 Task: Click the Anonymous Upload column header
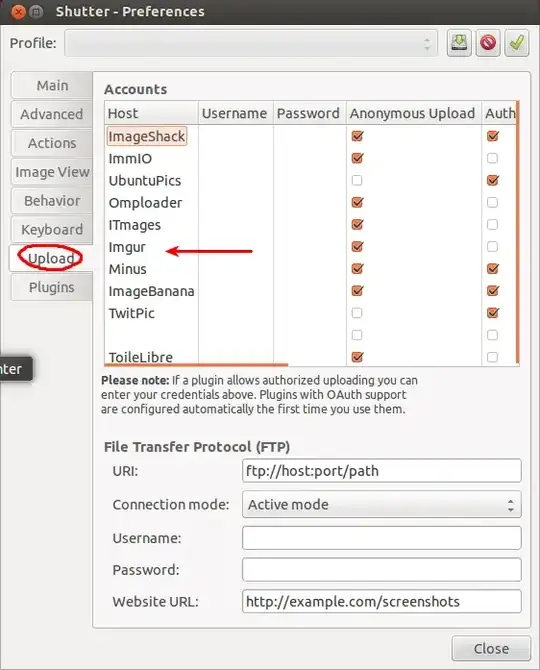pos(414,113)
